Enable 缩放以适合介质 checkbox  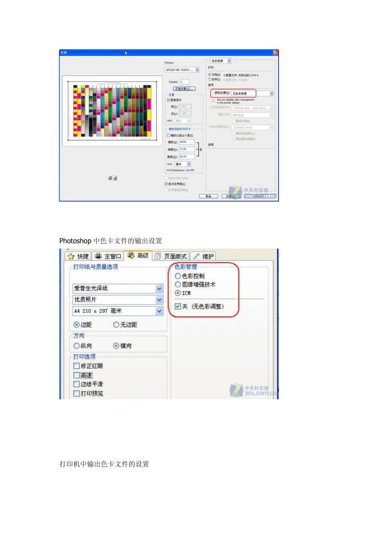[168, 135]
